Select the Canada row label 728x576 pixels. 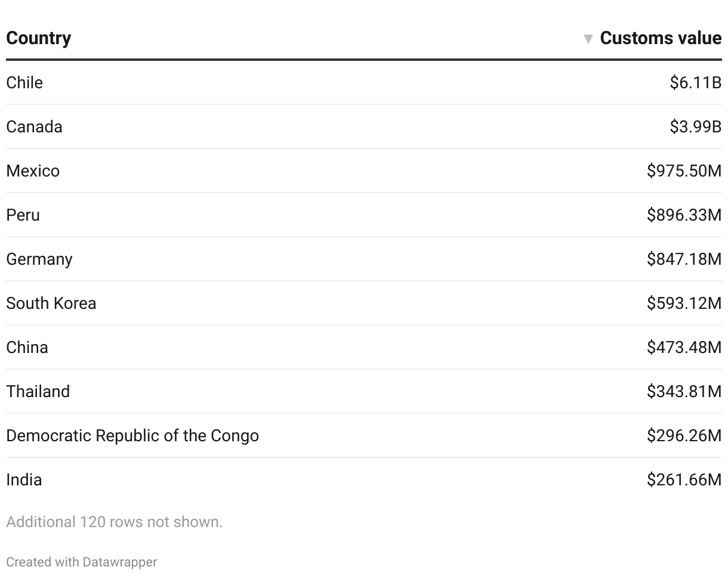[34, 126]
